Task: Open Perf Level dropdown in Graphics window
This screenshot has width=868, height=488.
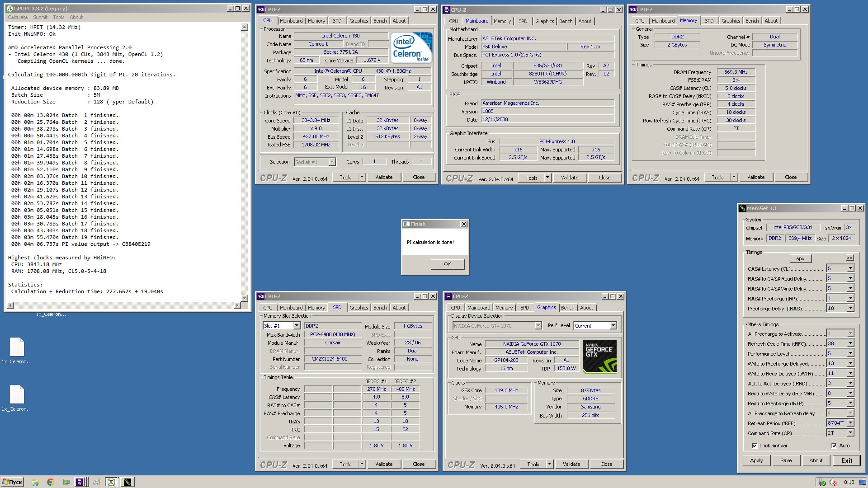Action: [x=613, y=326]
